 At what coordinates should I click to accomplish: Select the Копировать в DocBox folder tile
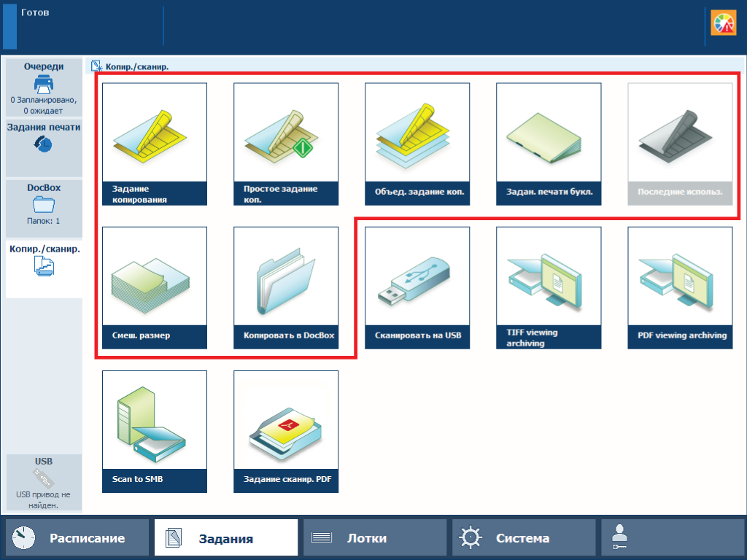coord(286,287)
